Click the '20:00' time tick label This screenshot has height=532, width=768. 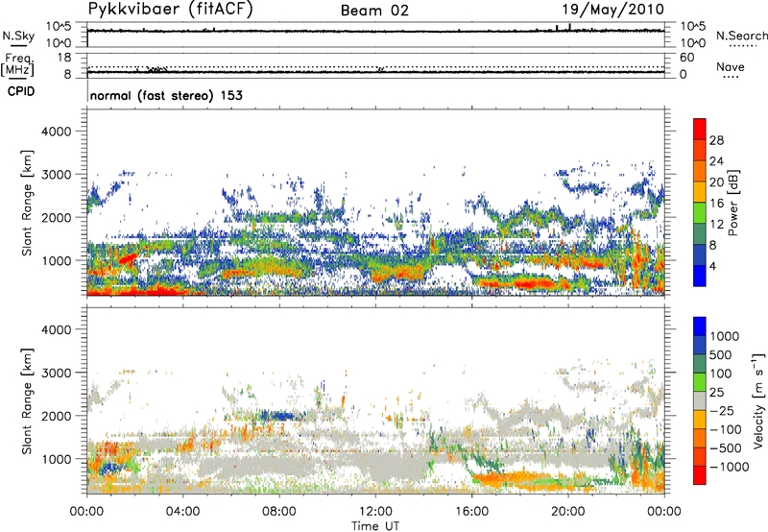[567, 512]
